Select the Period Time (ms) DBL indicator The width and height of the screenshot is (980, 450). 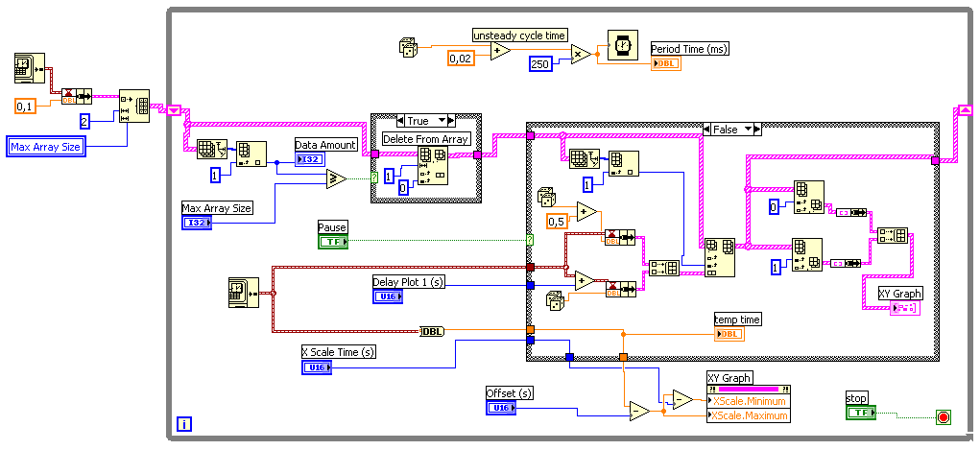tap(666, 63)
